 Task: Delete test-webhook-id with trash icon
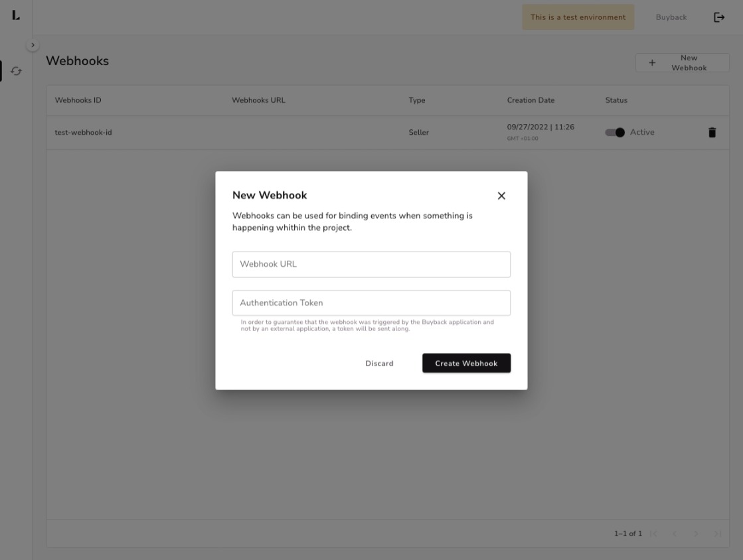pyautogui.click(x=712, y=133)
